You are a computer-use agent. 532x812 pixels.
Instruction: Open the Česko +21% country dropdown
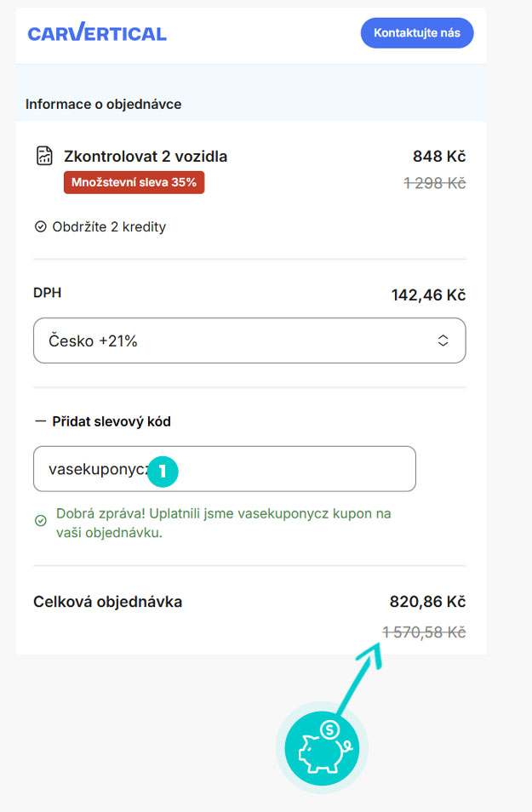(249, 340)
